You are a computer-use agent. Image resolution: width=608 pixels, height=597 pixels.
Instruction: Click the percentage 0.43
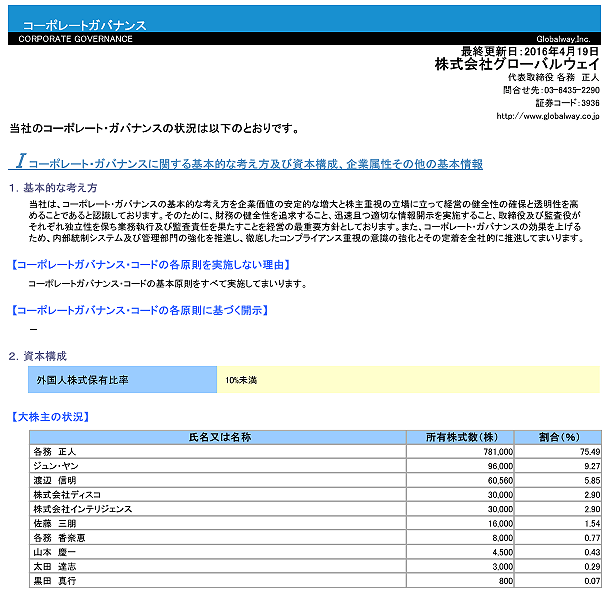pos(592,552)
